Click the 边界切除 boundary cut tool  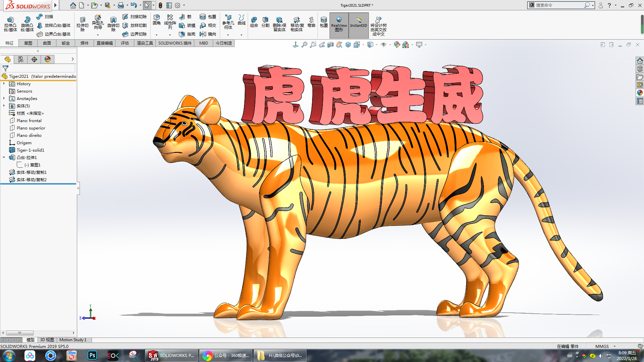(x=135, y=34)
